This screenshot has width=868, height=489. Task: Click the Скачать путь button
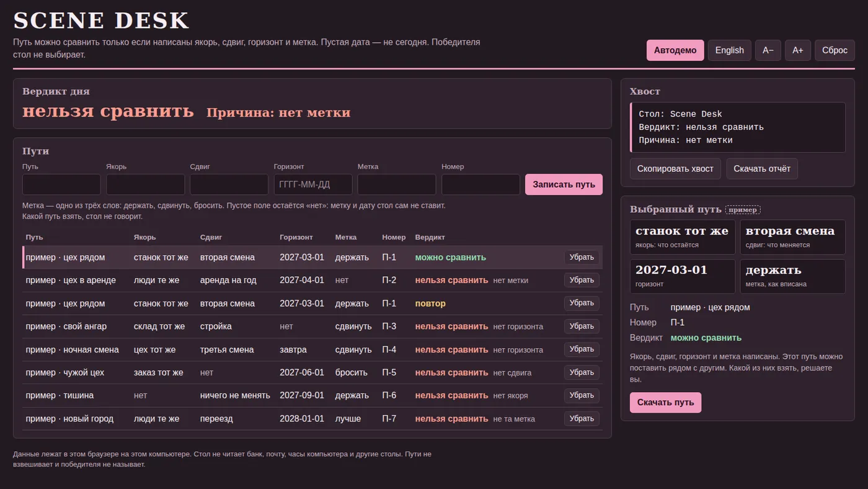tap(665, 402)
